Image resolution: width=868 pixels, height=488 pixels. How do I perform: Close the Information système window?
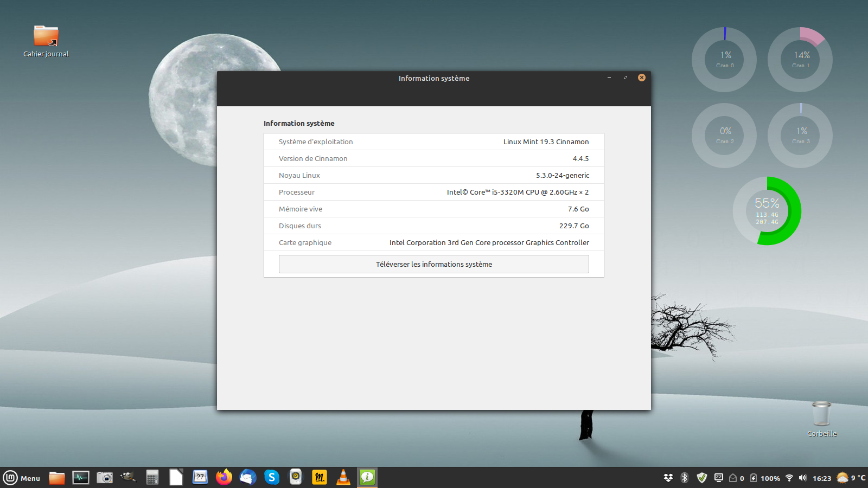(x=642, y=78)
